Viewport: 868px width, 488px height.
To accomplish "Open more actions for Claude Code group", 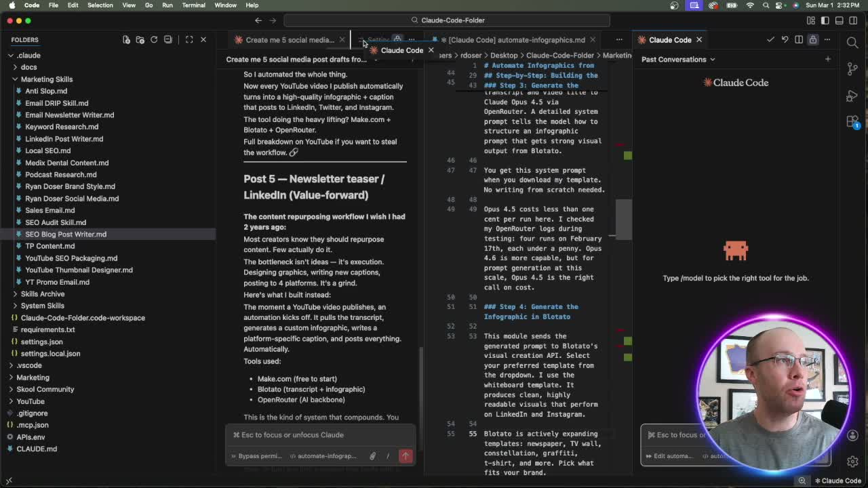I will (x=827, y=39).
